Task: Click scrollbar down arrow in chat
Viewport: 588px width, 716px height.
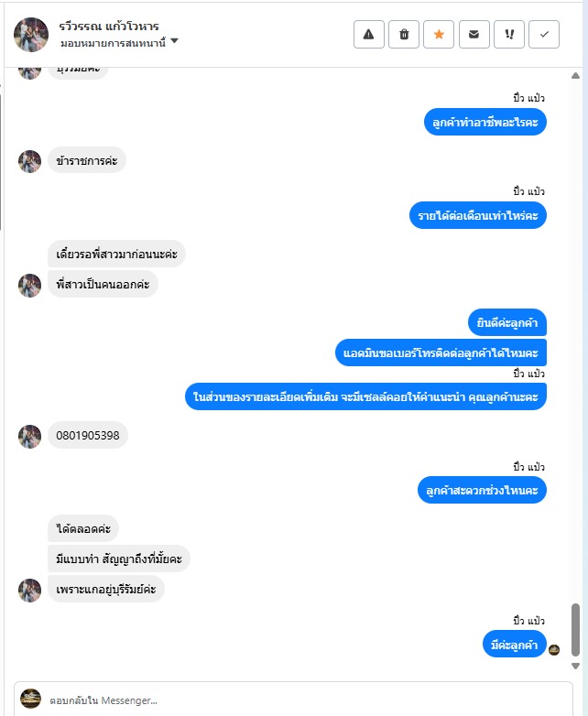Action: pyautogui.click(x=576, y=666)
